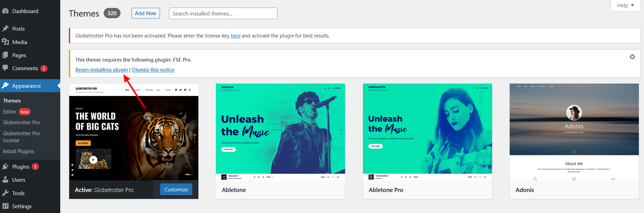Screen dimensions: 644x213
Task: Click the Media library icon
Action: pos(5,42)
